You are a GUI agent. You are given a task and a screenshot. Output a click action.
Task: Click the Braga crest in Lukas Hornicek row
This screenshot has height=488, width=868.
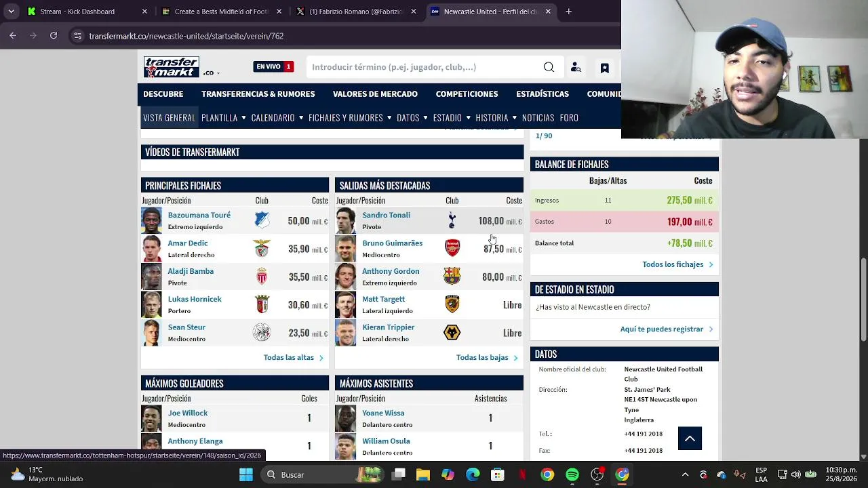(x=262, y=305)
